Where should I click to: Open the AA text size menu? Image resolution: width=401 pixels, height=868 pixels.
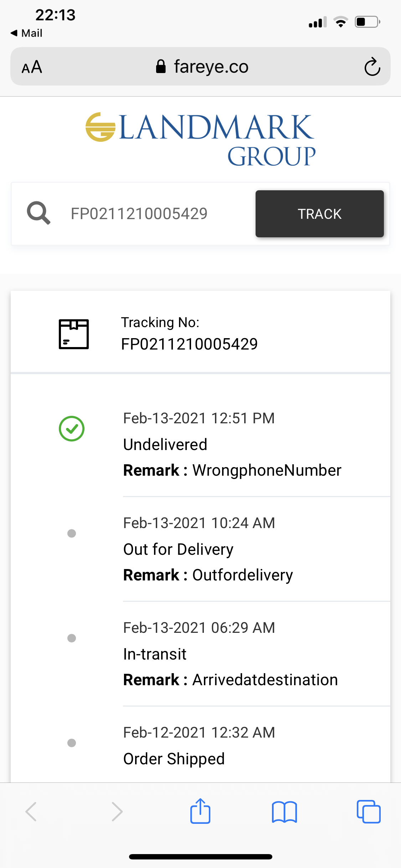(x=32, y=67)
